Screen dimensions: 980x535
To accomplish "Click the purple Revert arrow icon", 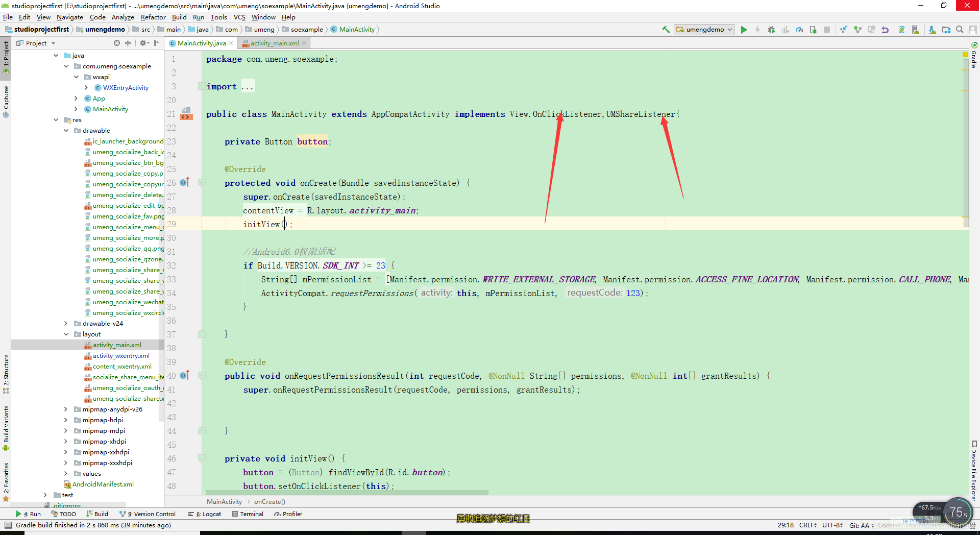I will click(x=885, y=30).
